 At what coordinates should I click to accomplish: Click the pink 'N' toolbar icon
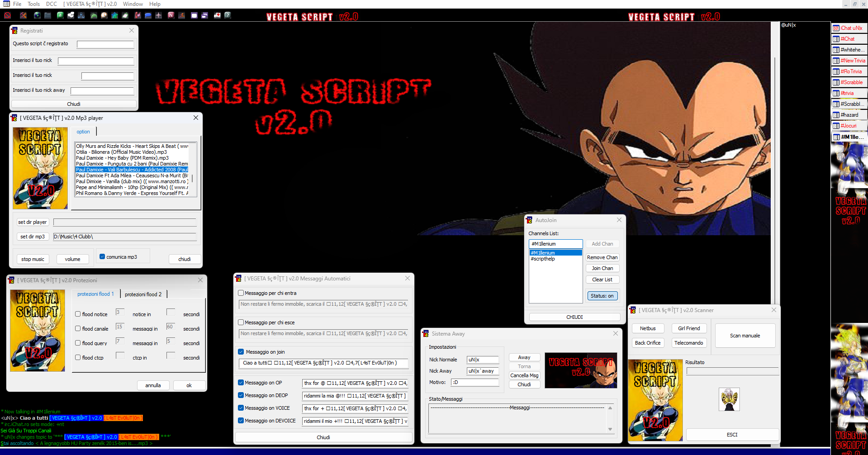(x=171, y=15)
